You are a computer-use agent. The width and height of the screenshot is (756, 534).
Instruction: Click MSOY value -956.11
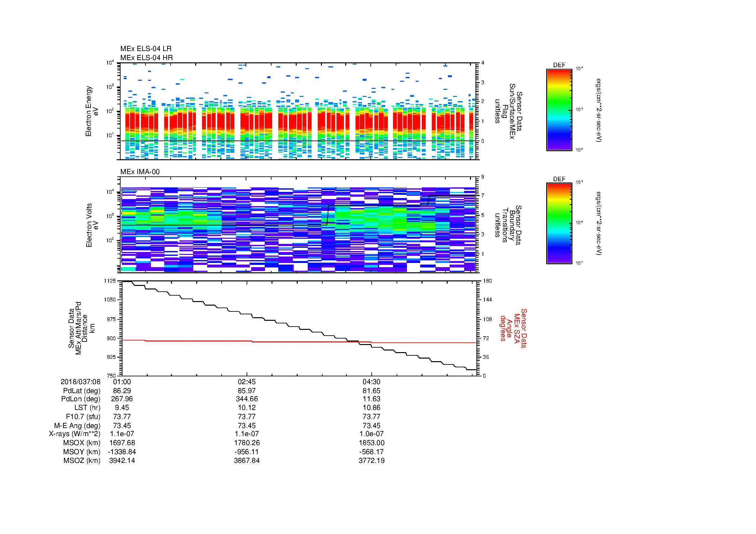pyautogui.click(x=247, y=452)
